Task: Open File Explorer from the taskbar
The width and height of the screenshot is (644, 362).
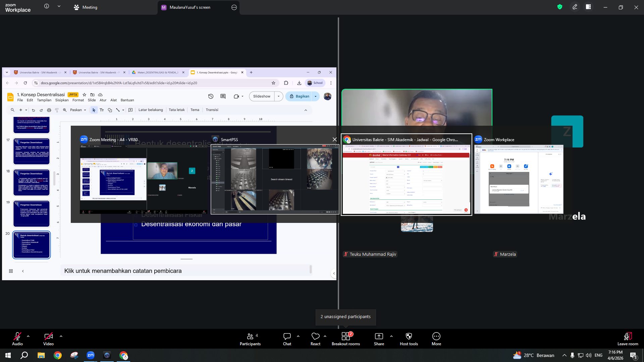Action: (x=41, y=355)
